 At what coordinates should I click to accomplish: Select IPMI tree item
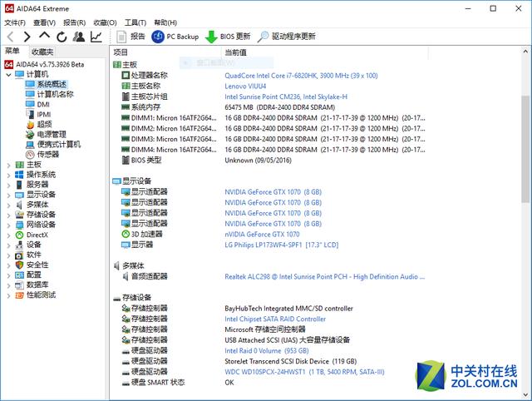click(44, 115)
